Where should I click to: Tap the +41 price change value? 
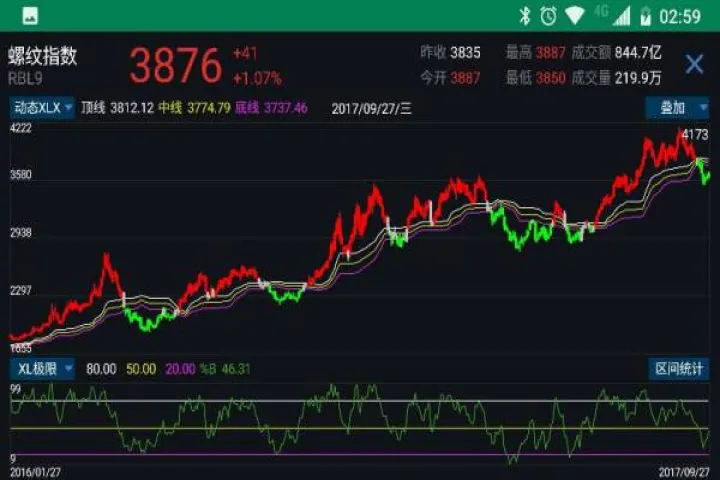click(x=245, y=53)
